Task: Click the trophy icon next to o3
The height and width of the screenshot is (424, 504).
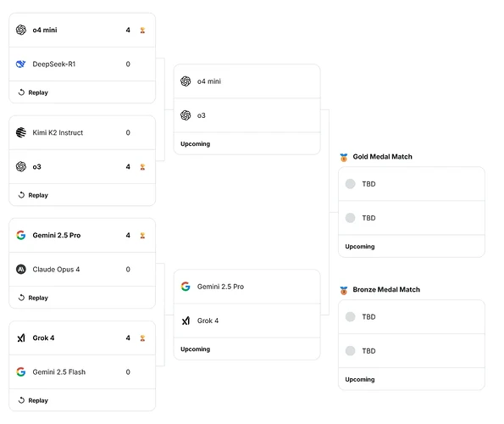Action: tap(142, 167)
